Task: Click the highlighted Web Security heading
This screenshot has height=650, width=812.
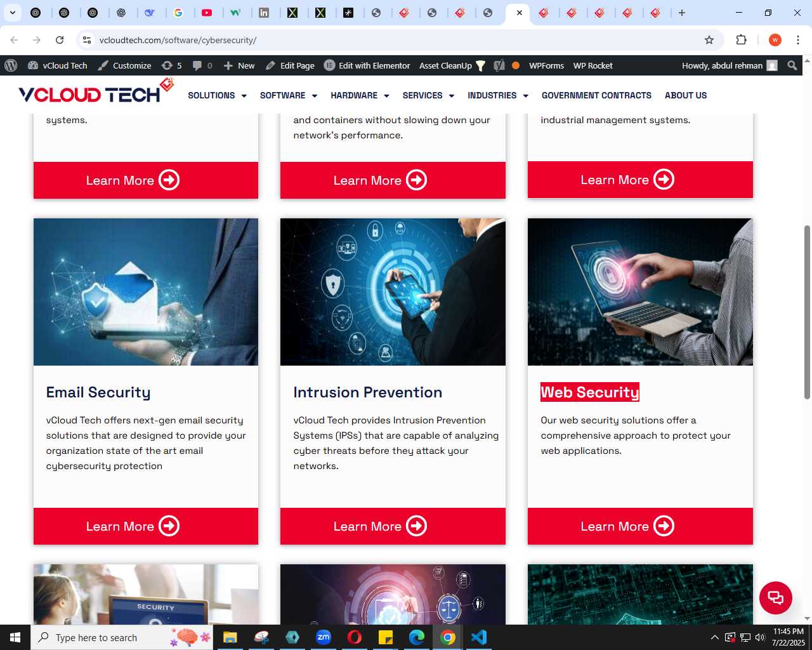Action: click(x=590, y=392)
